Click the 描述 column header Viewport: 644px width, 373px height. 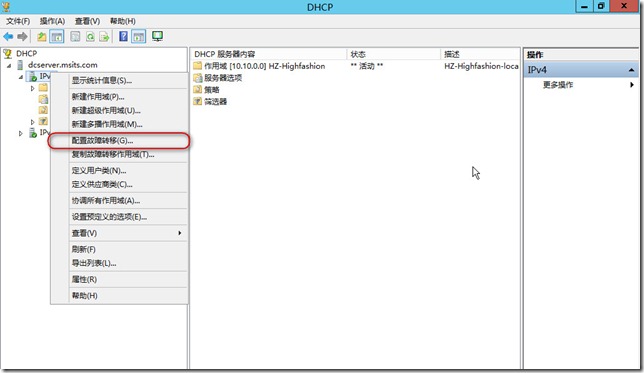480,54
